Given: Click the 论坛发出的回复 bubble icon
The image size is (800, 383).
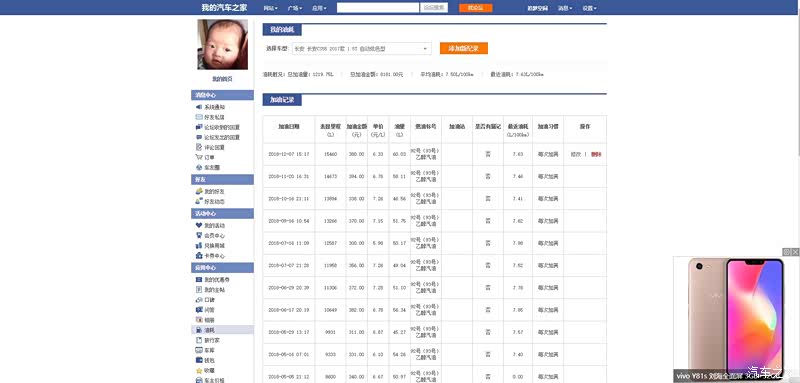Looking at the screenshot, I should click(x=199, y=138).
